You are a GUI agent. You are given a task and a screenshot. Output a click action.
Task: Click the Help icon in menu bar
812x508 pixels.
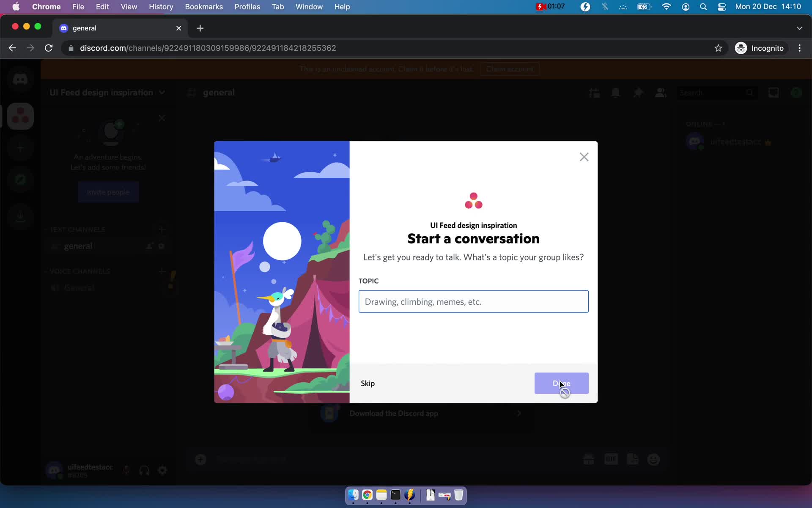pos(341,6)
